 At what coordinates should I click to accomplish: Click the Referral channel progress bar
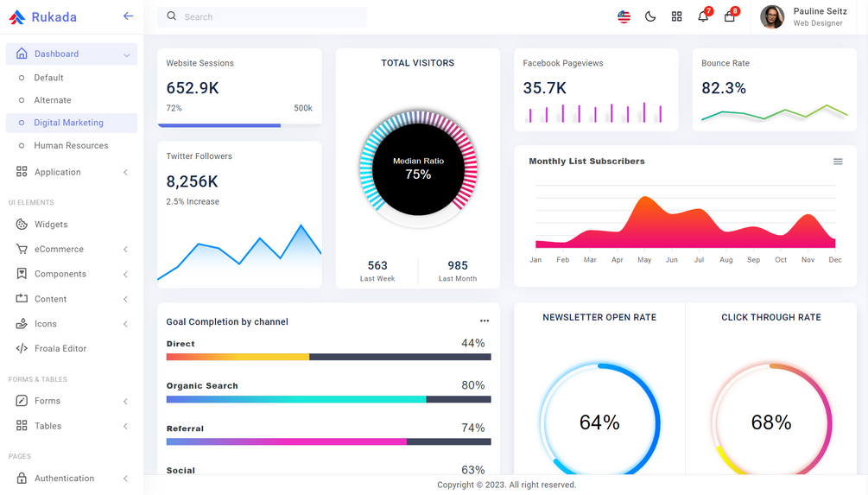(329, 441)
